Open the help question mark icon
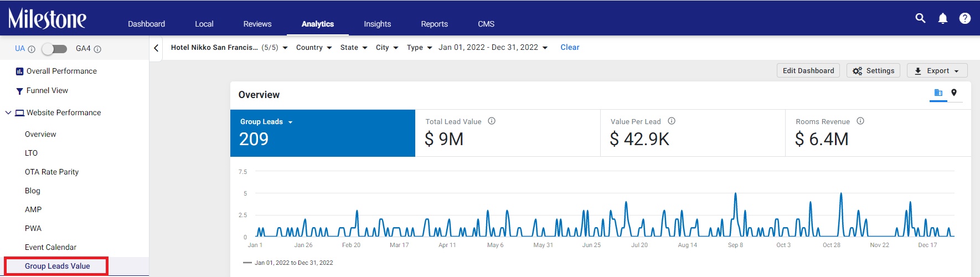The image size is (980, 277). pyautogui.click(x=965, y=18)
